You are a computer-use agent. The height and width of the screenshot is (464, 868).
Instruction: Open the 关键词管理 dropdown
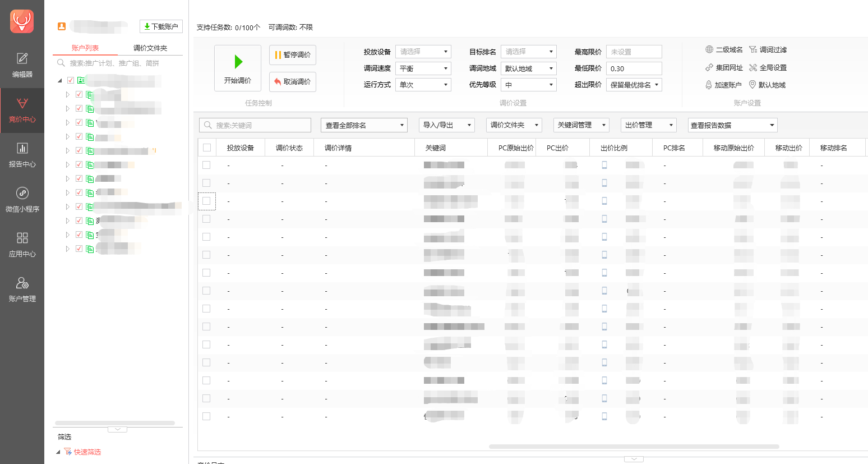click(581, 125)
